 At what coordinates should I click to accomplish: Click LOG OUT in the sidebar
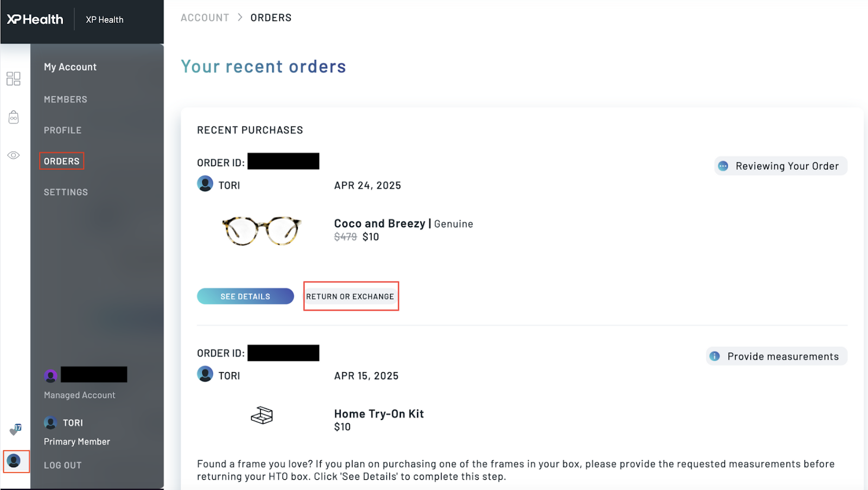pos(63,465)
